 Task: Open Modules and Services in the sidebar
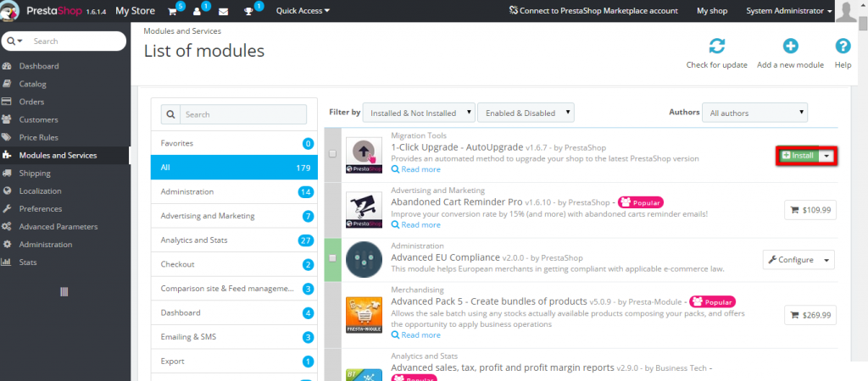pos(64,156)
